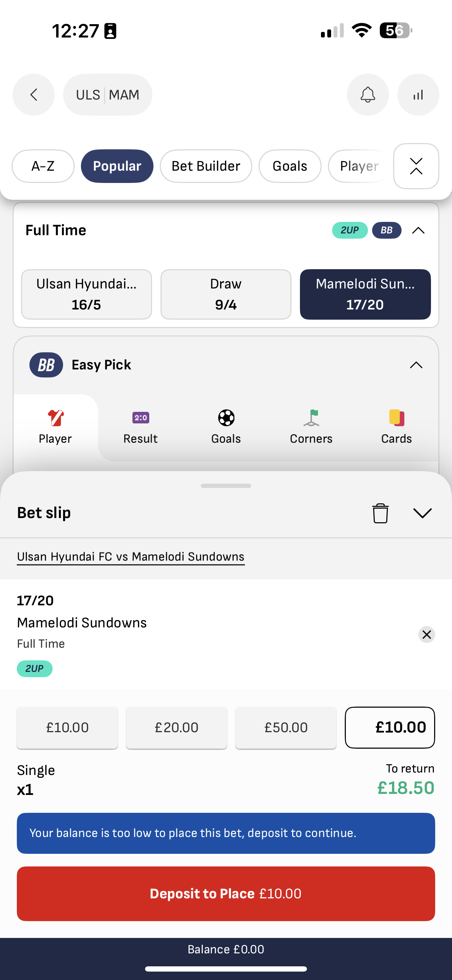
Task: Deselect Mamelodi Sundowns 17/20 selection
Action: click(x=426, y=634)
